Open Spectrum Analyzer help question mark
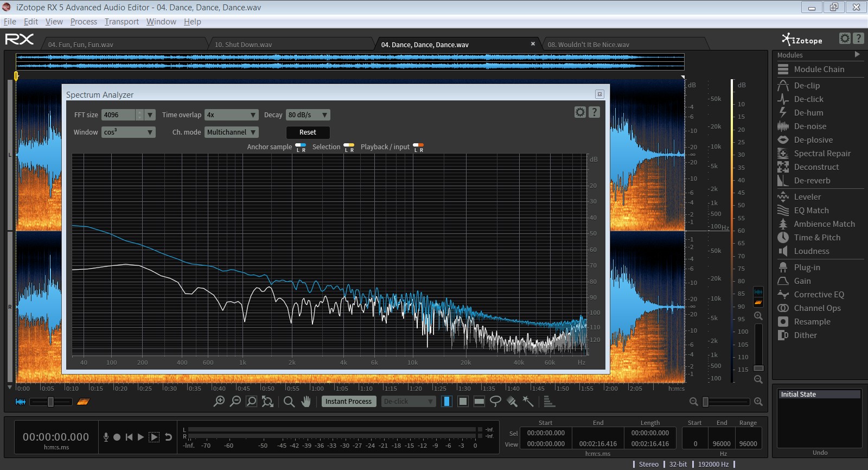Viewport: 868px width, 470px height. pos(594,112)
